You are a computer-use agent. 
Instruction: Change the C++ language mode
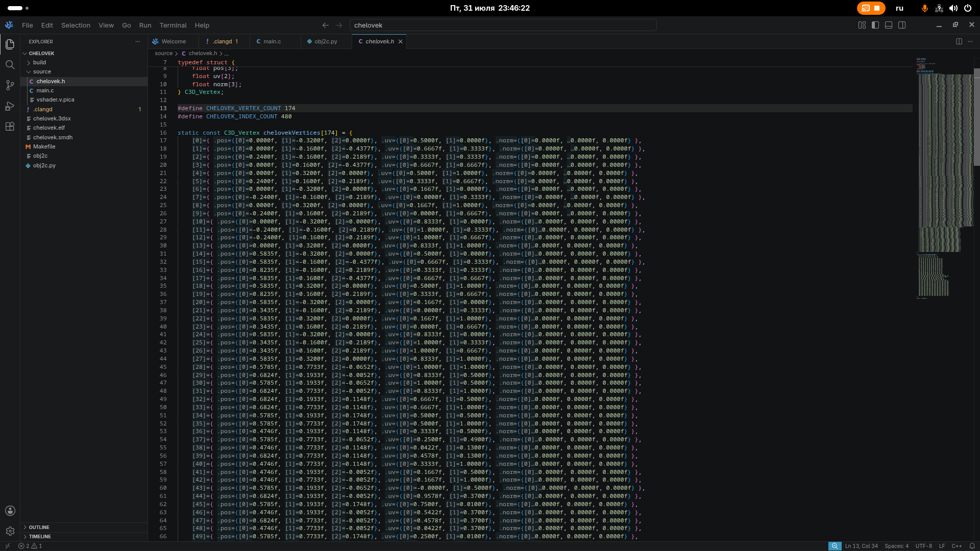click(957, 546)
